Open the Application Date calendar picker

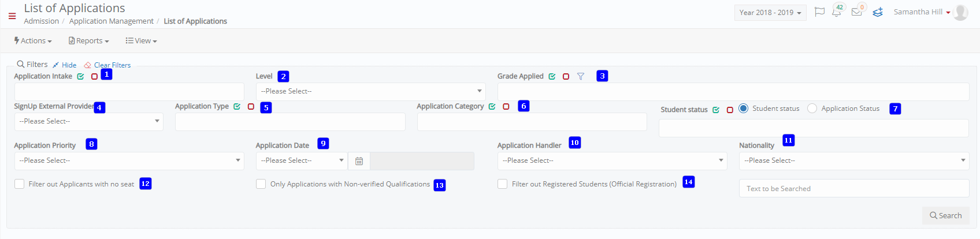click(359, 161)
